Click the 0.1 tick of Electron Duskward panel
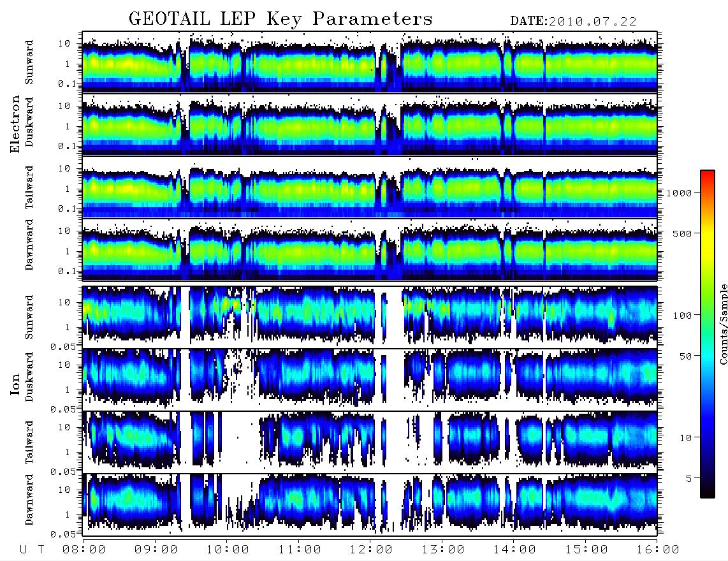This screenshot has width=728, height=561. coord(68,146)
